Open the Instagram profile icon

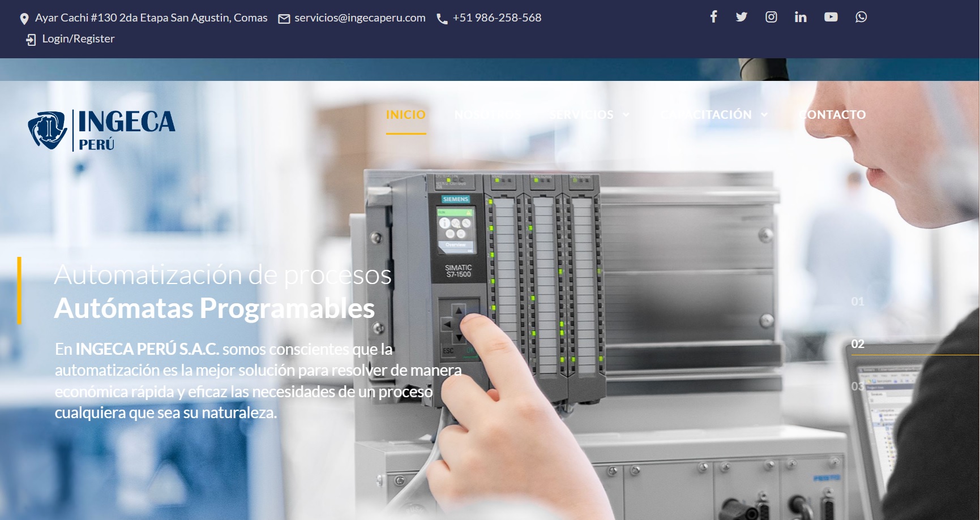tap(771, 17)
